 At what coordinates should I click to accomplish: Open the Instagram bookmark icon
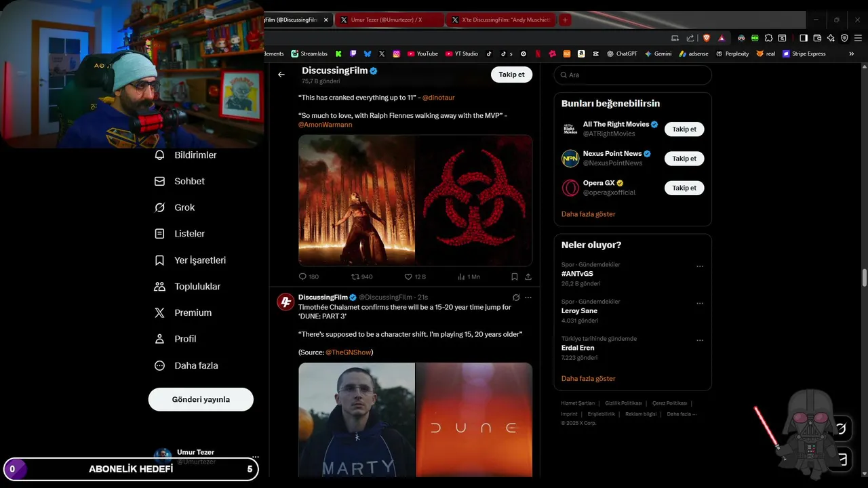coord(397,54)
